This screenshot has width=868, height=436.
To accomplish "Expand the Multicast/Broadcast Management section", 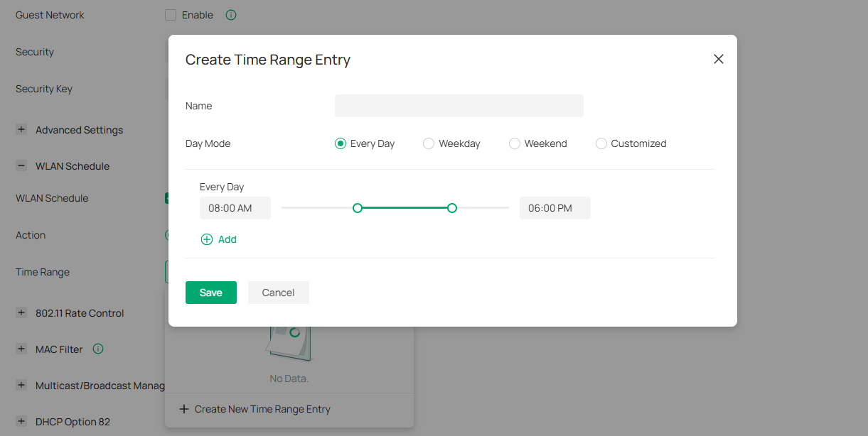I will point(21,385).
